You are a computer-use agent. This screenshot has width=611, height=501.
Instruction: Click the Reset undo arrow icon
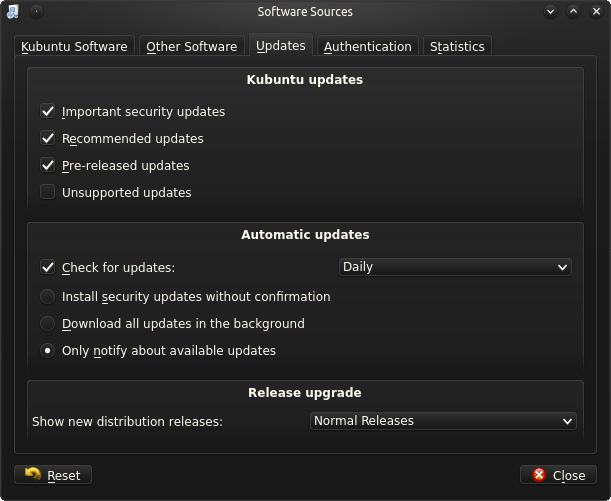click(33, 475)
